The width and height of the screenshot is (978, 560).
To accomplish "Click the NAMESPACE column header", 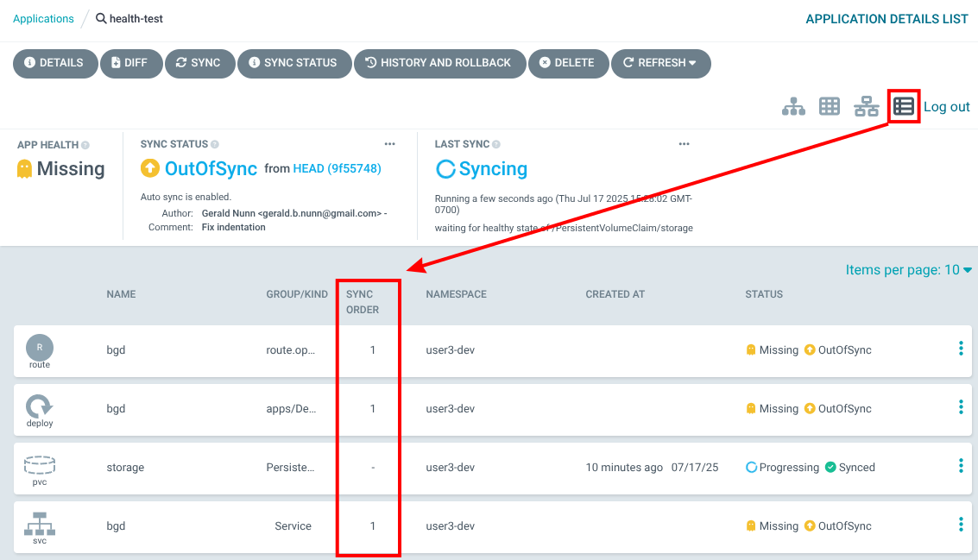I will pos(456,294).
